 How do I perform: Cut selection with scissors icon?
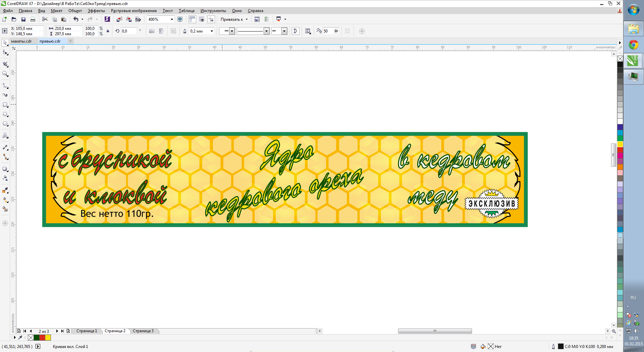coord(45,19)
